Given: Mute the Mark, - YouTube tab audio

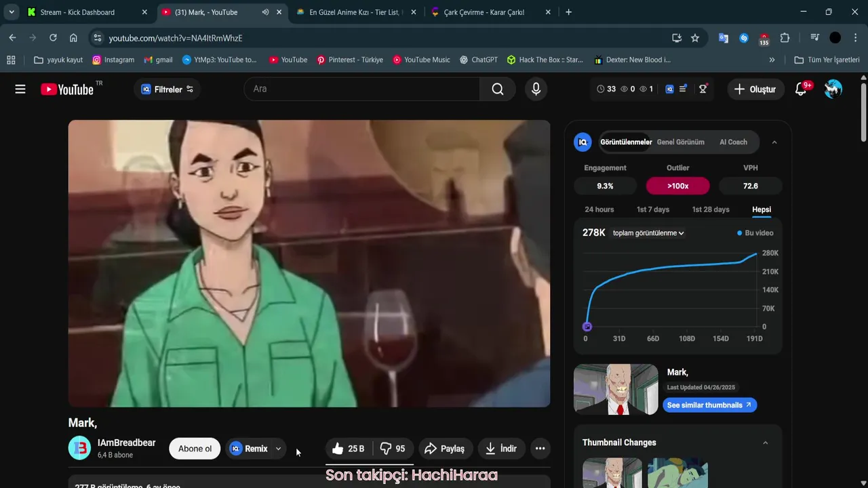Looking at the screenshot, I should 265,12.
